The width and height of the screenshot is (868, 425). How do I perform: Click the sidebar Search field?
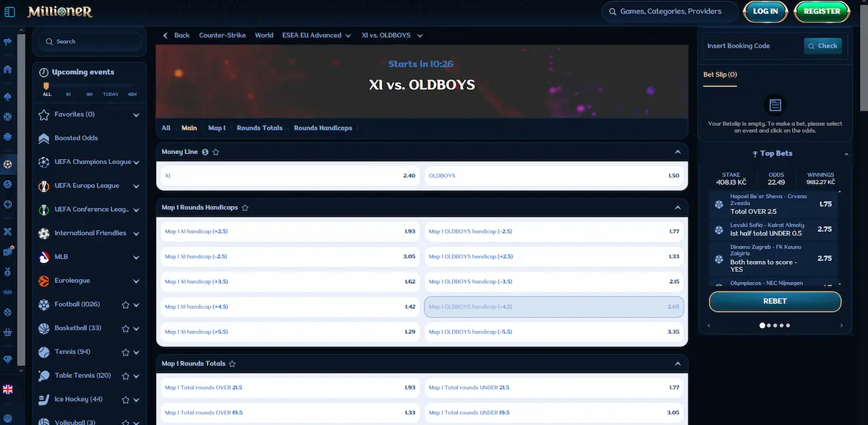point(90,42)
